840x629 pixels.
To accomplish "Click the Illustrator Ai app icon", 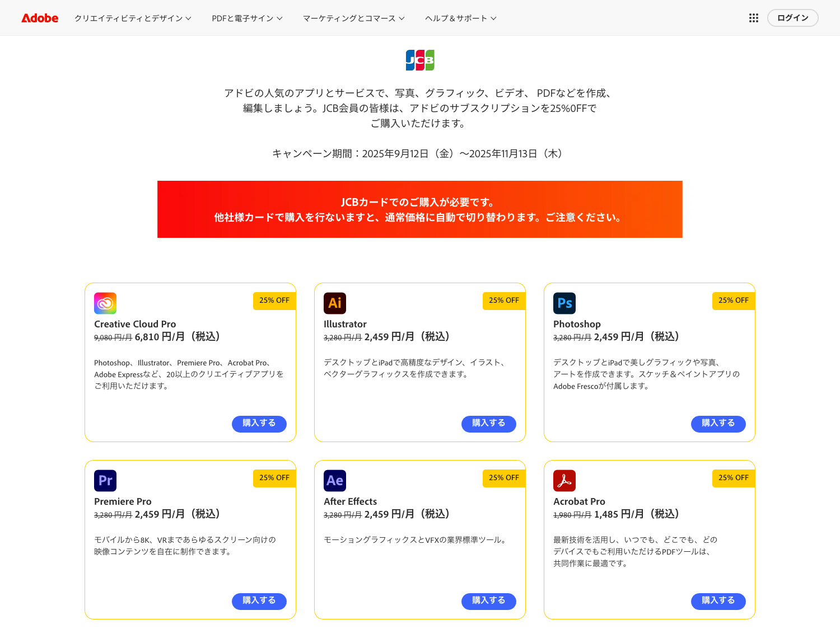I will [335, 303].
